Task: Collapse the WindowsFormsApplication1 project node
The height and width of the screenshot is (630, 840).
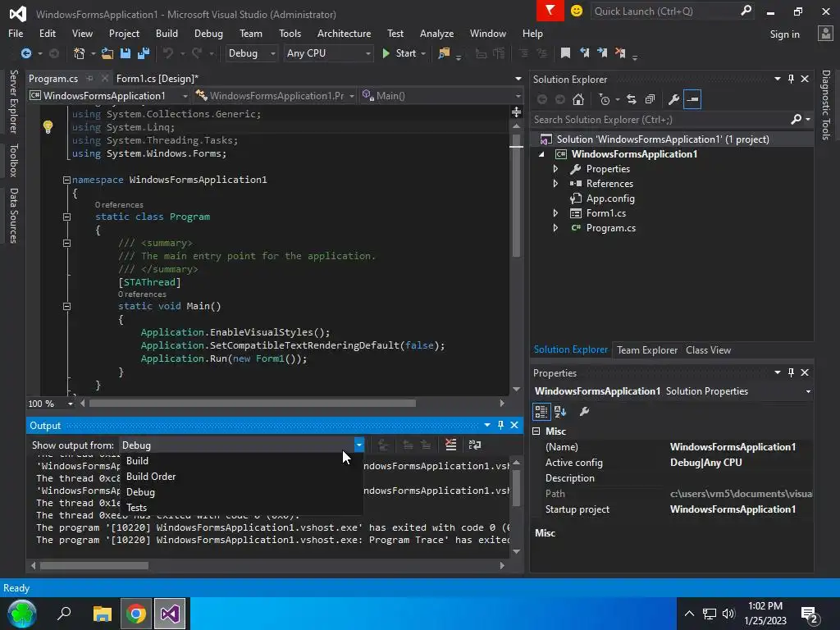Action: tap(541, 154)
